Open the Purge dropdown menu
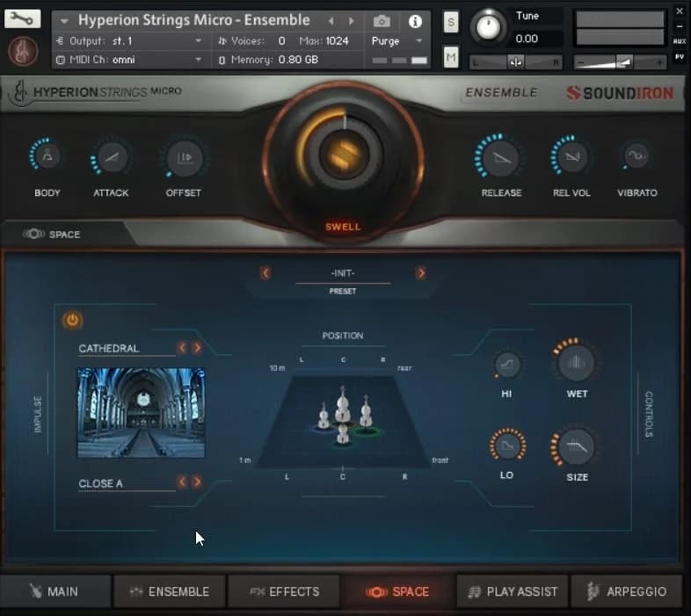The width and height of the screenshot is (691, 616). (x=397, y=41)
